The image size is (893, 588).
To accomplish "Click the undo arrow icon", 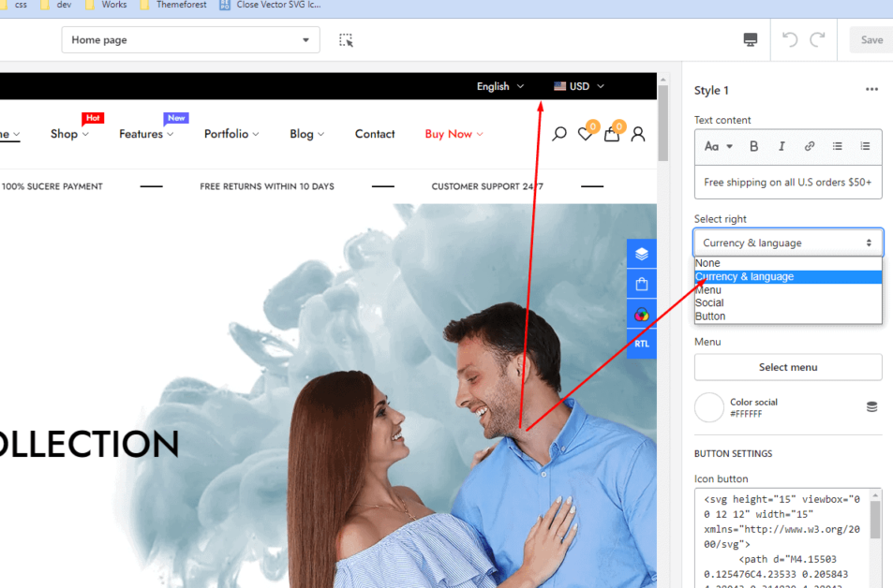I will [790, 39].
